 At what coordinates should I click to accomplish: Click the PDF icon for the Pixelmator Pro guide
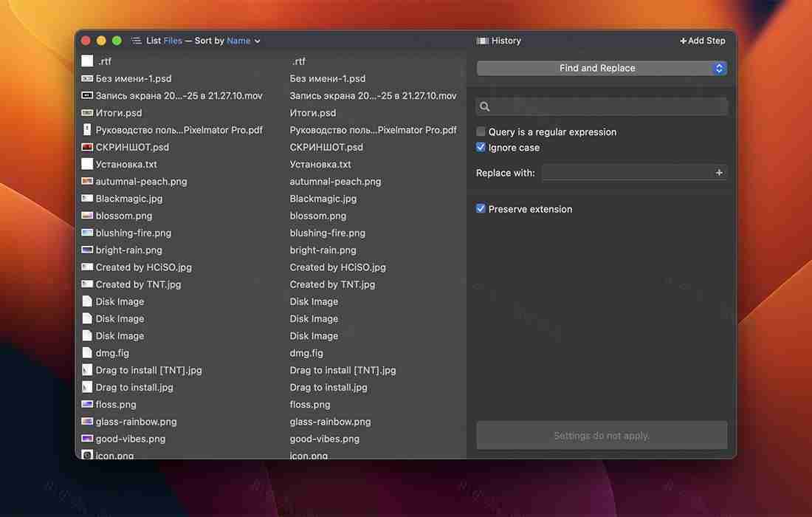(x=88, y=129)
